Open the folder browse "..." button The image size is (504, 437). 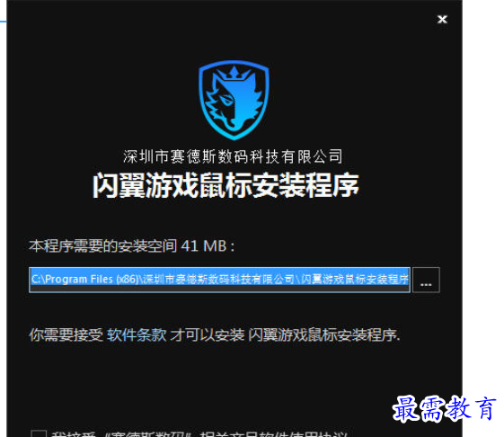click(426, 280)
